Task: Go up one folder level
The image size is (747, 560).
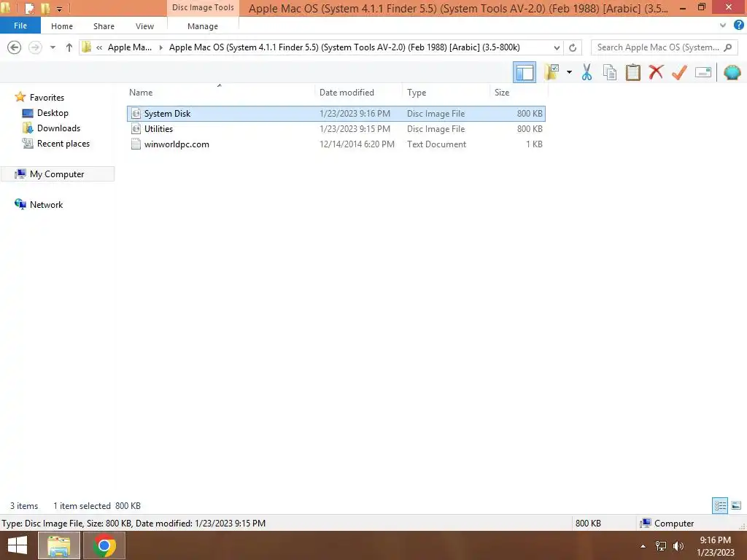Action: (69, 47)
